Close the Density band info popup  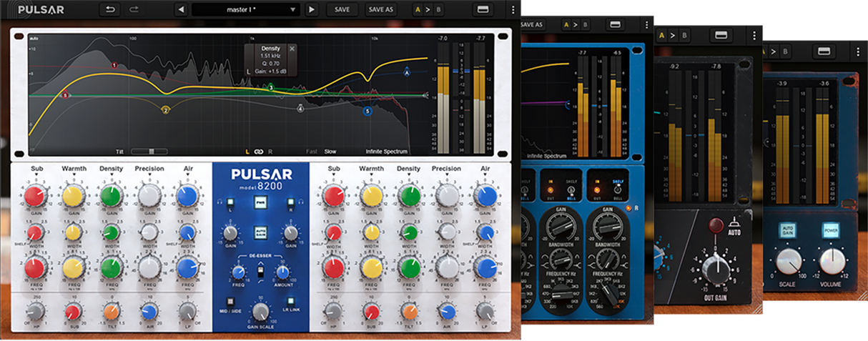[292, 49]
